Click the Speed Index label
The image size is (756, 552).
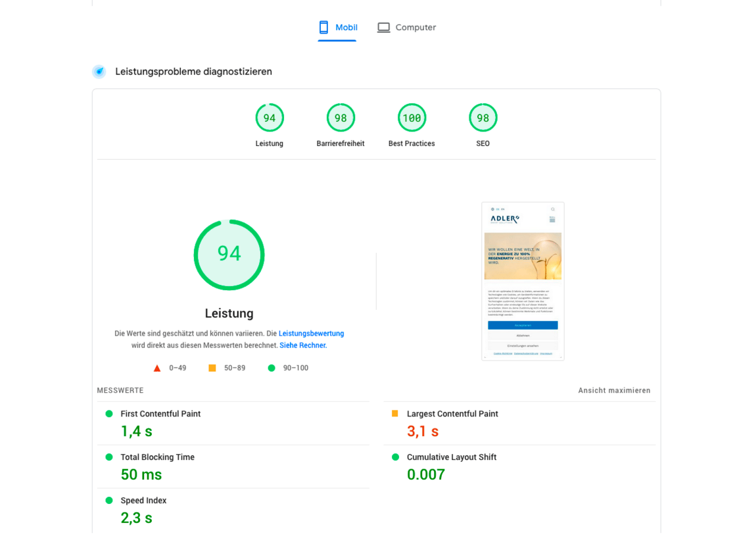coord(144,501)
